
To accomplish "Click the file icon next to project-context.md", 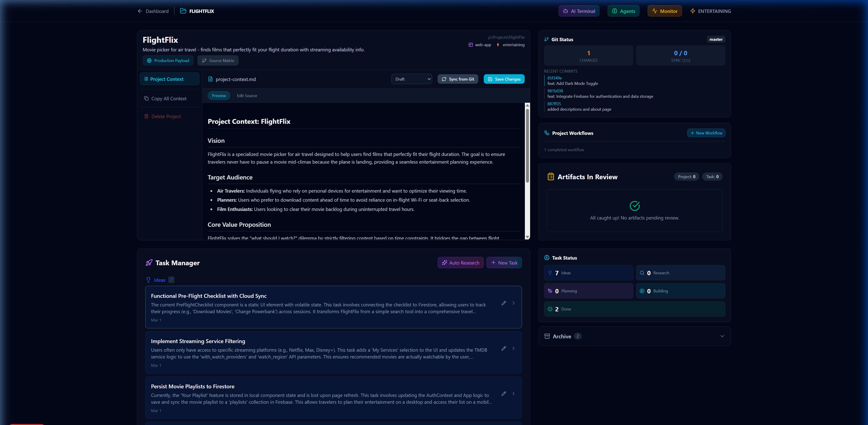I will click(210, 79).
